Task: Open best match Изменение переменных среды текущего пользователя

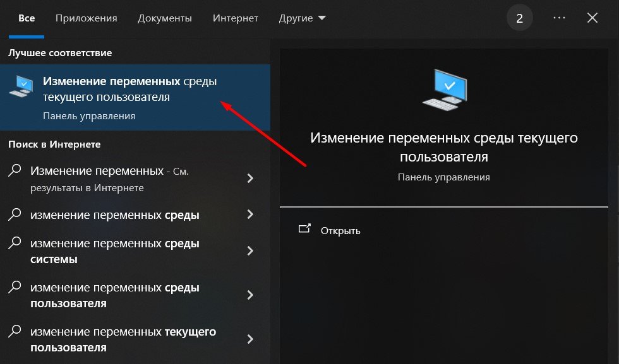Action: (135, 97)
